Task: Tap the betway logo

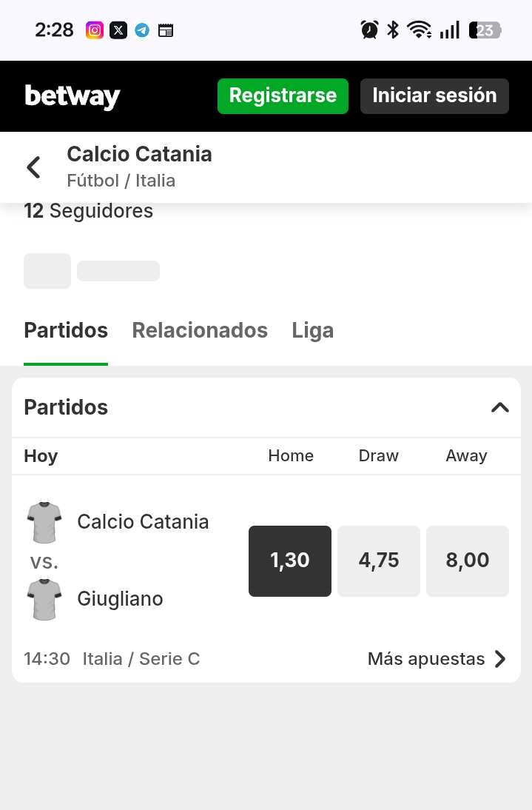Action: pos(73,96)
